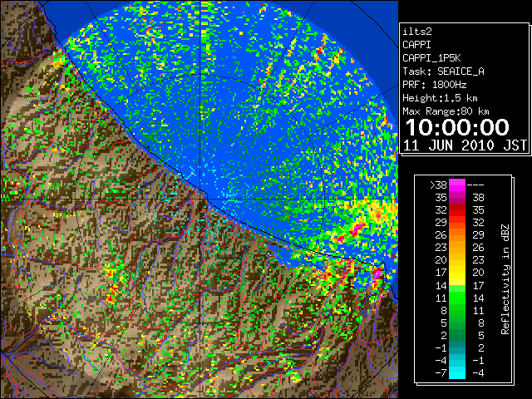Pick the bright magenta >38 dBZ swatch
Image resolution: width=532 pixels, height=399 pixels.
[x=457, y=185]
